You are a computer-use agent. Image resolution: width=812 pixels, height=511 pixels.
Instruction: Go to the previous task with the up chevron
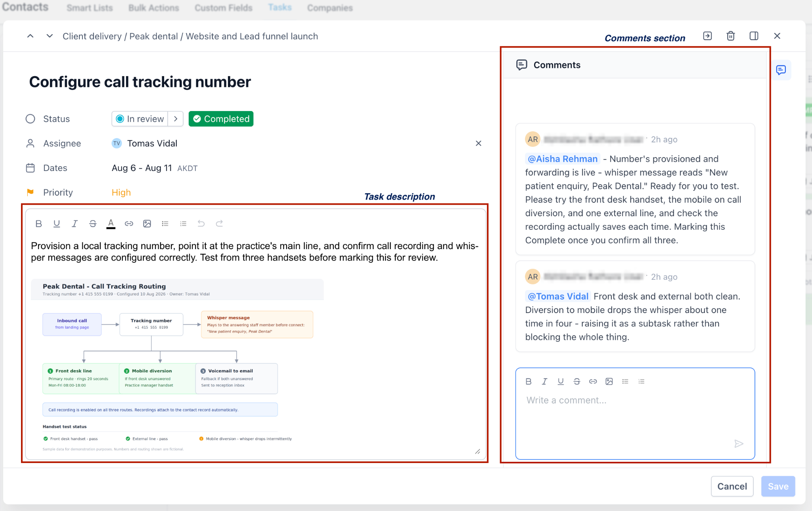click(x=30, y=36)
